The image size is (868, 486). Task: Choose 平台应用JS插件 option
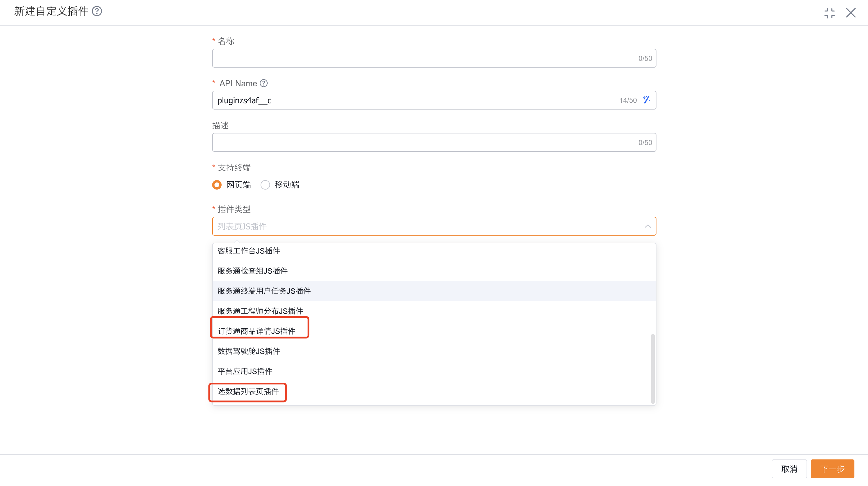[x=434, y=371]
